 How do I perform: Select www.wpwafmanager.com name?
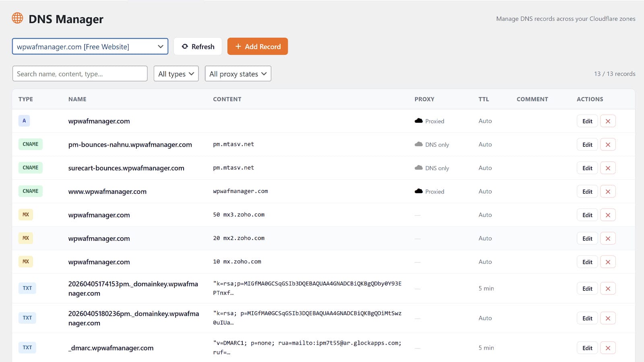107,191
